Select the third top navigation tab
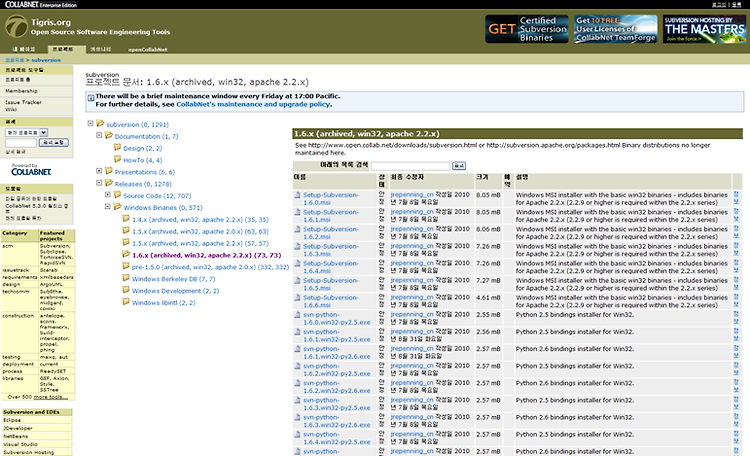Screen dimensions: 750x456 pos(101,49)
